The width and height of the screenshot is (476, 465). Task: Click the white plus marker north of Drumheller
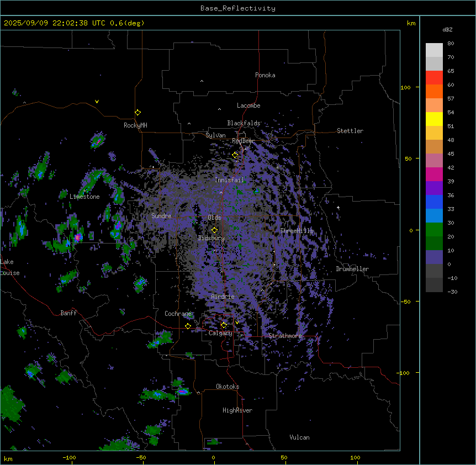pos(338,208)
